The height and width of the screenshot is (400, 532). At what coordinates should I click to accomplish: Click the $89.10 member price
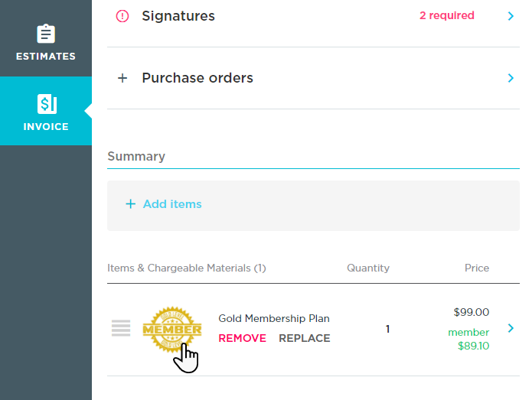click(475, 346)
